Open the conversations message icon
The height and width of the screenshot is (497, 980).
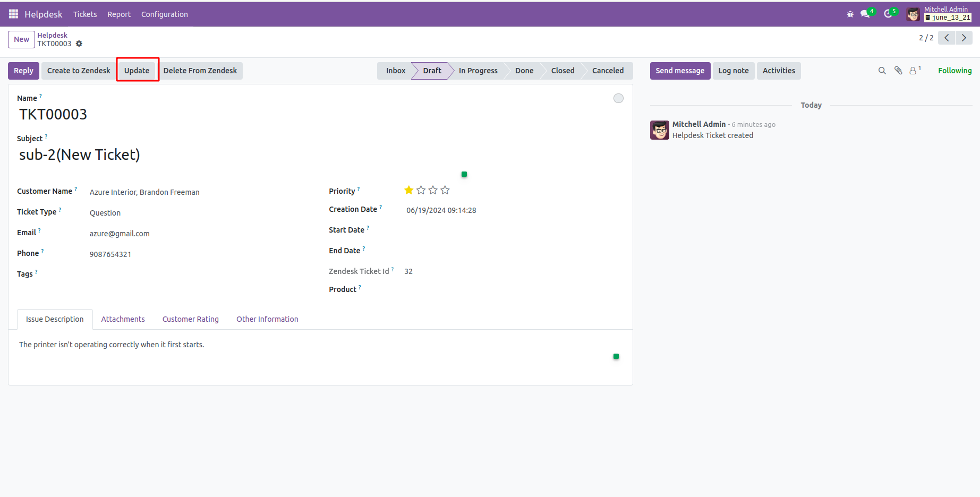click(865, 14)
